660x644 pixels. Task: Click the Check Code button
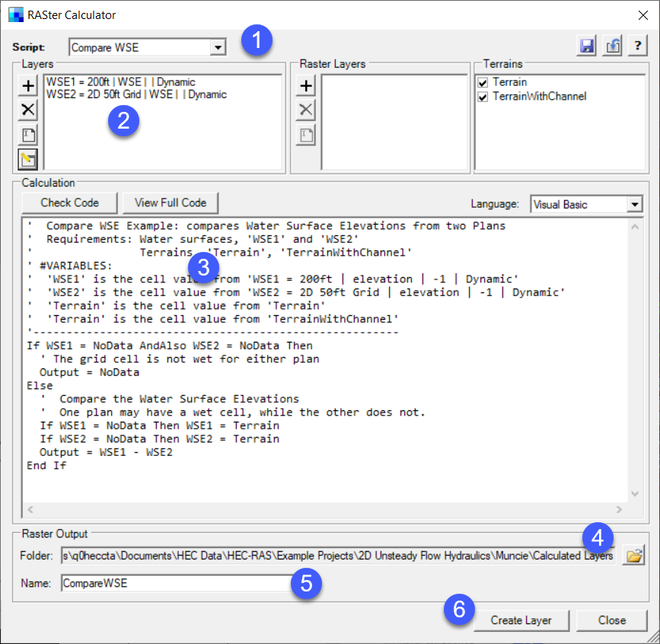point(69,203)
